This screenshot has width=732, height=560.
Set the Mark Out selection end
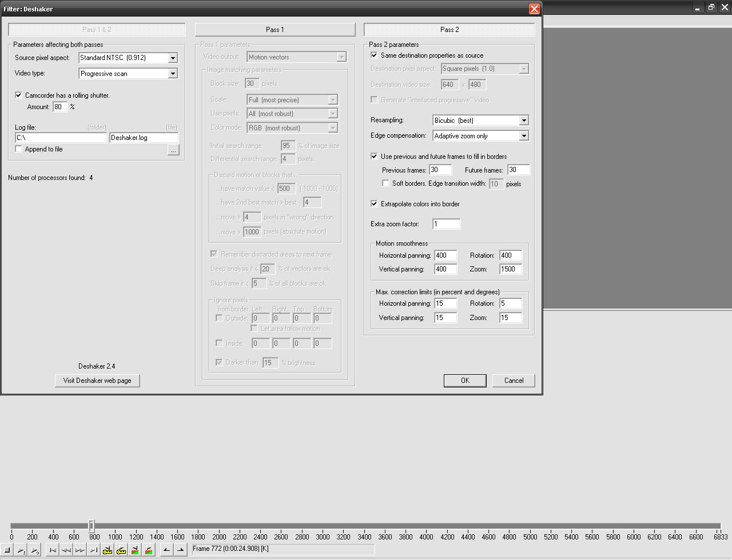180,550
